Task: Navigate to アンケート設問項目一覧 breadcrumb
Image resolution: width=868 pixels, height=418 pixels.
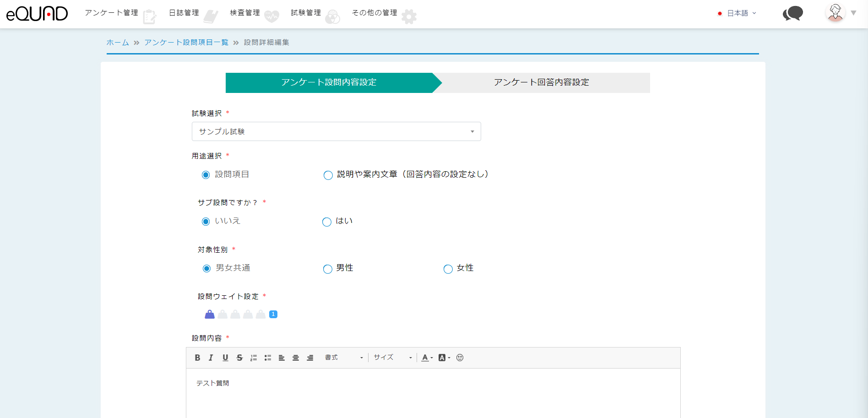Action: click(186, 43)
